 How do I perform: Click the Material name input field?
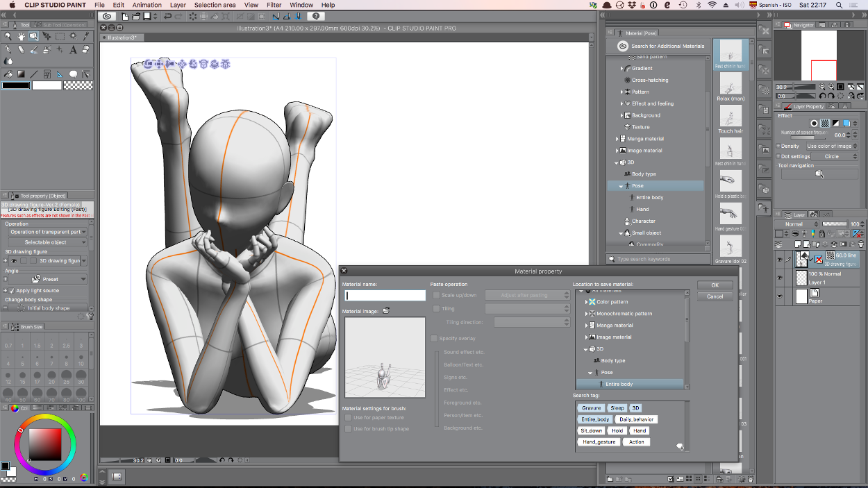pyautogui.click(x=385, y=295)
